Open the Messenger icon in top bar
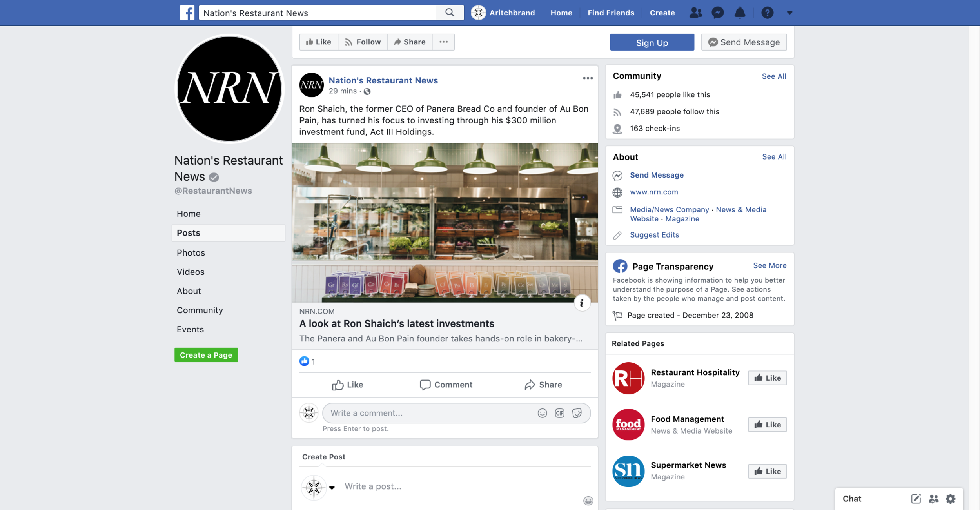980x510 pixels. (x=717, y=13)
